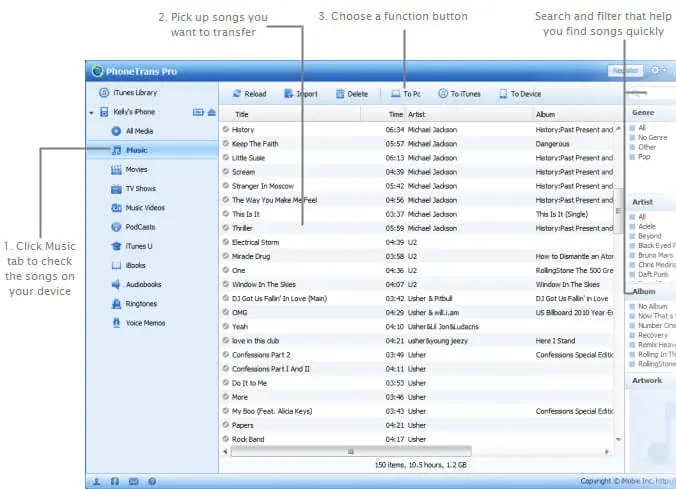Select Confessions Part 2 song
Screen dimensions: 676x489
pos(261,355)
